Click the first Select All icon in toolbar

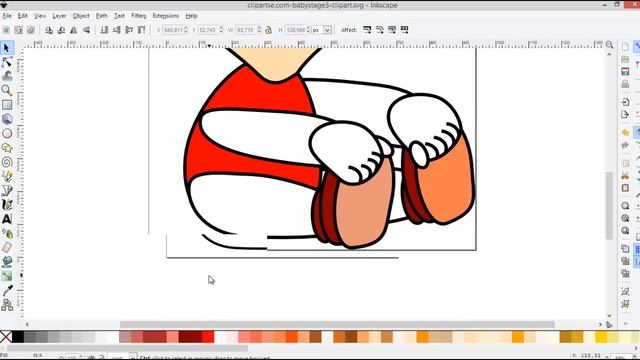(x=6, y=30)
